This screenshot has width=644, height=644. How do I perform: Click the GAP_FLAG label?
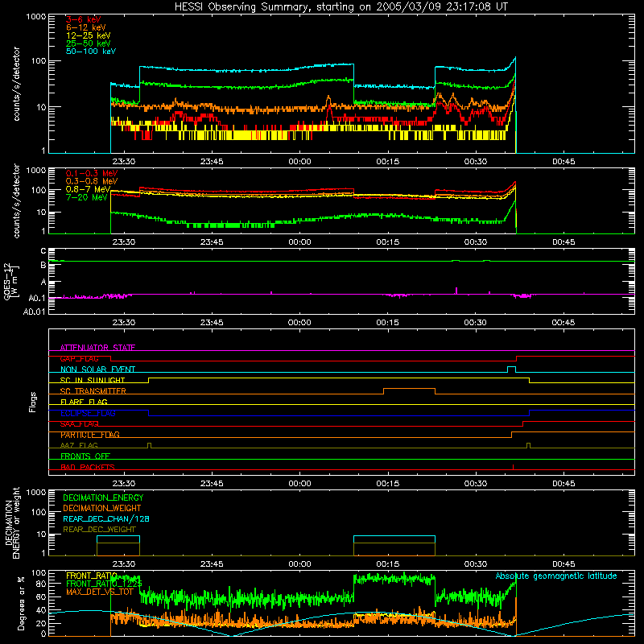tap(79, 358)
